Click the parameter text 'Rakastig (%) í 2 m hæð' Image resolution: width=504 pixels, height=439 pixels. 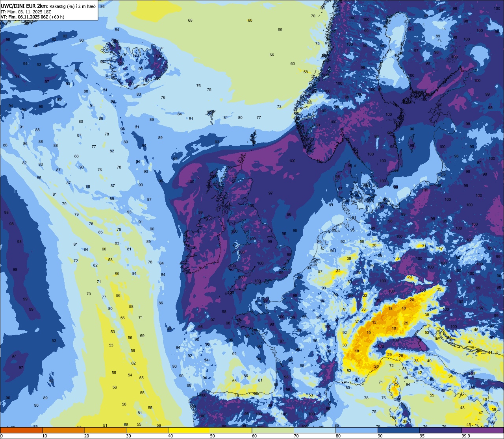72,6
